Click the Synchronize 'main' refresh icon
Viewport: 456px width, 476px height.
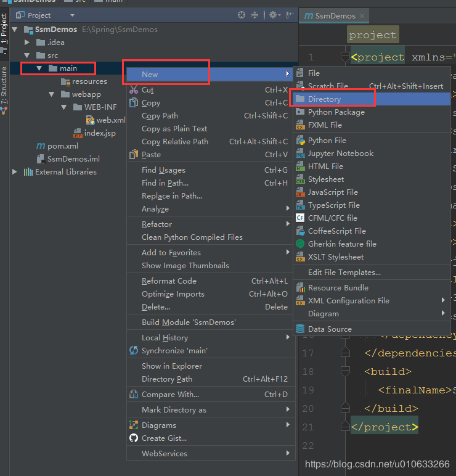coord(134,350)
